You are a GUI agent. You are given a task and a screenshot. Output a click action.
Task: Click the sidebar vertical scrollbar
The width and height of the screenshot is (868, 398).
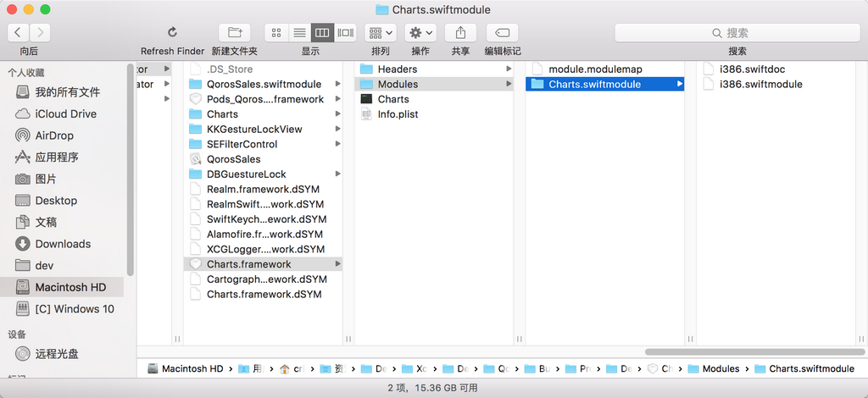pyautogui.click(x=131, y=169)
